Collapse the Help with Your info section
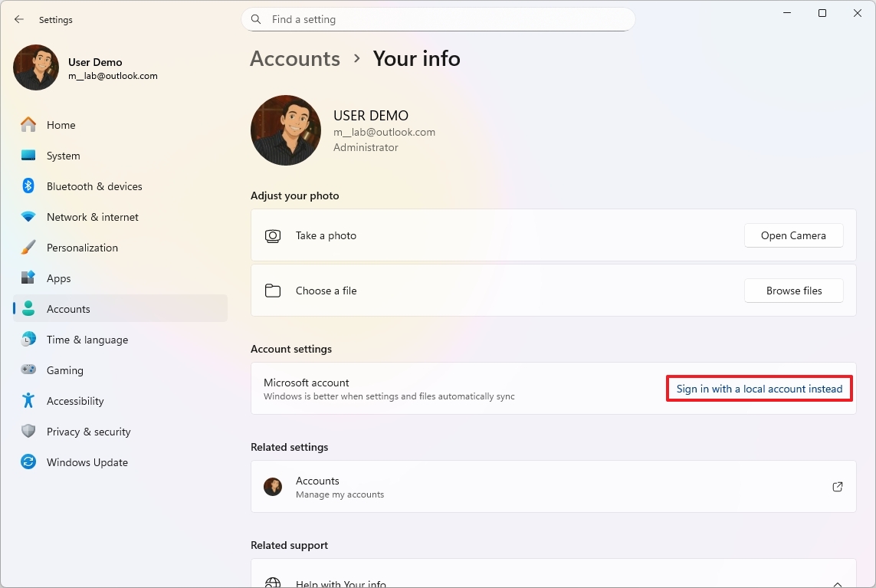Viewport: 876px width, 588px height. point(837,583)
